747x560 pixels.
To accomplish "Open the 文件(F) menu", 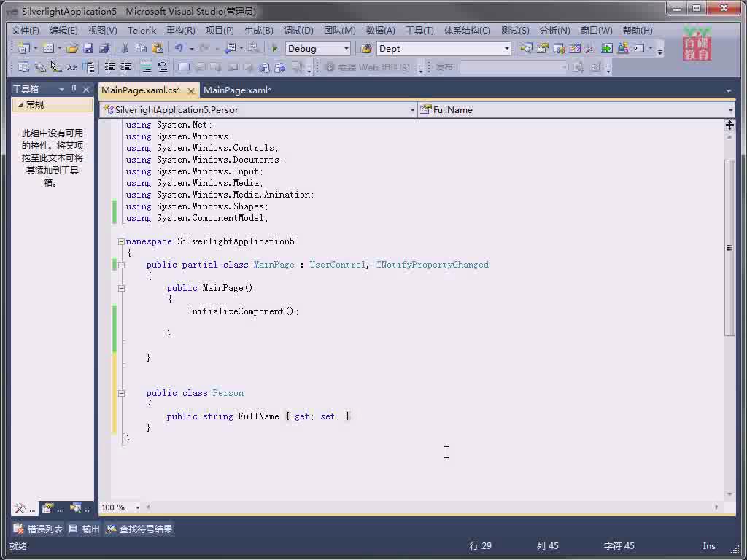I will (x=26, y=31).
